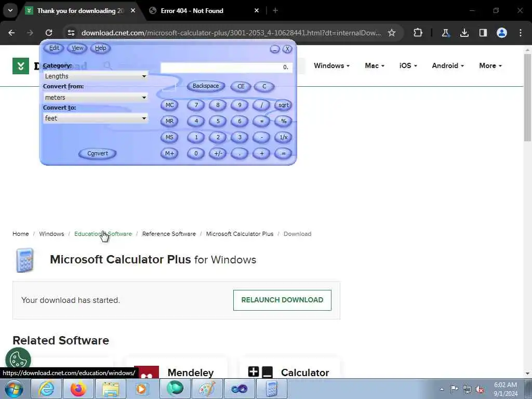Open the Reference Software breadcrumb link
The width and height of the screenshot is (532, 399).
click(169, 234)
